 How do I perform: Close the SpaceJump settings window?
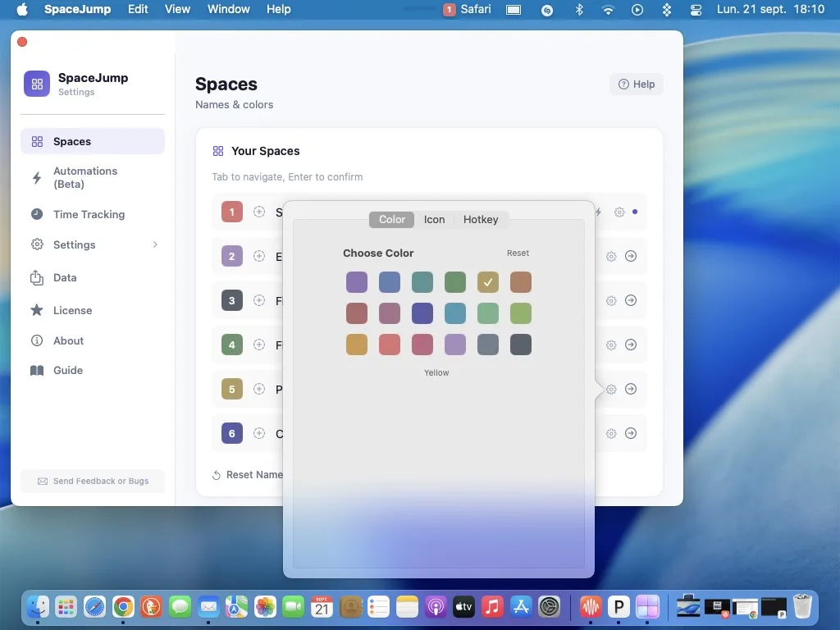point(22,42)
